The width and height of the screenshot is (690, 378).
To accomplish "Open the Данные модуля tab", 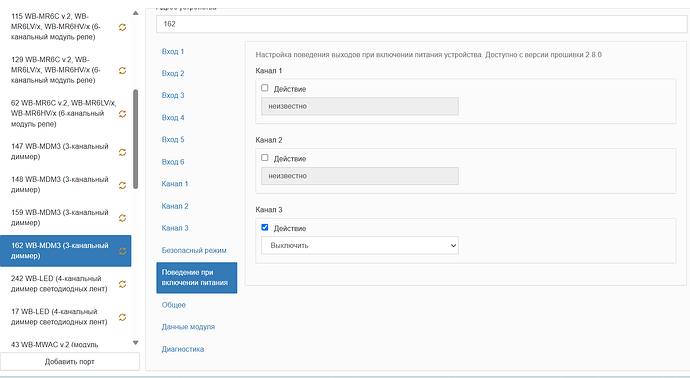I will [x=188, y=327].
